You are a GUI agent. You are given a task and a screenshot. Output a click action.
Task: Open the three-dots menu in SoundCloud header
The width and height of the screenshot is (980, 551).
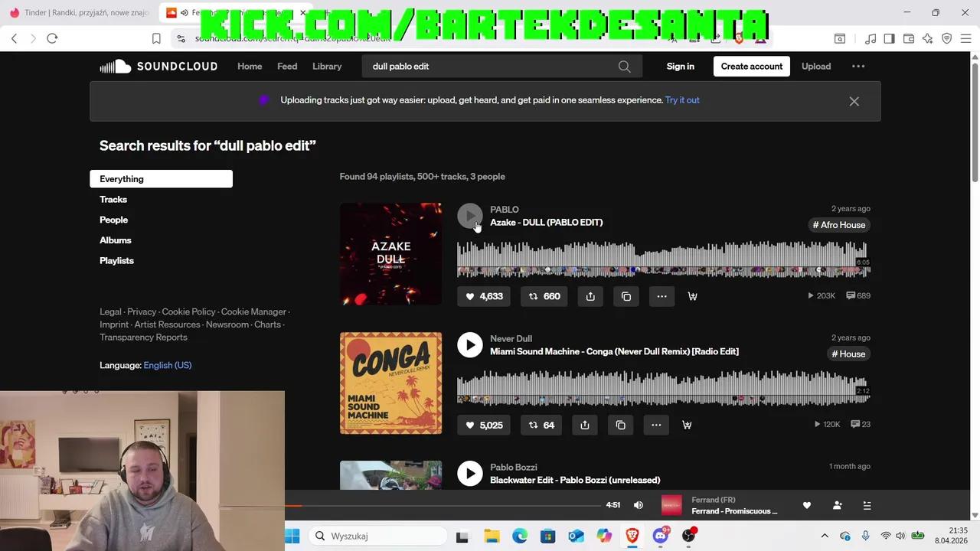[858, 67]
